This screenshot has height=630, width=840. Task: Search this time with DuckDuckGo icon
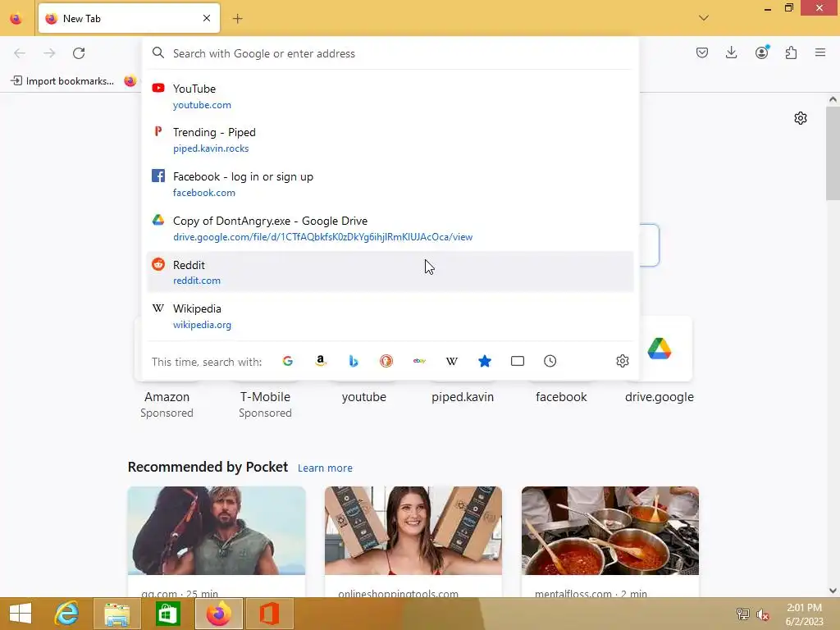click(386, 361)
